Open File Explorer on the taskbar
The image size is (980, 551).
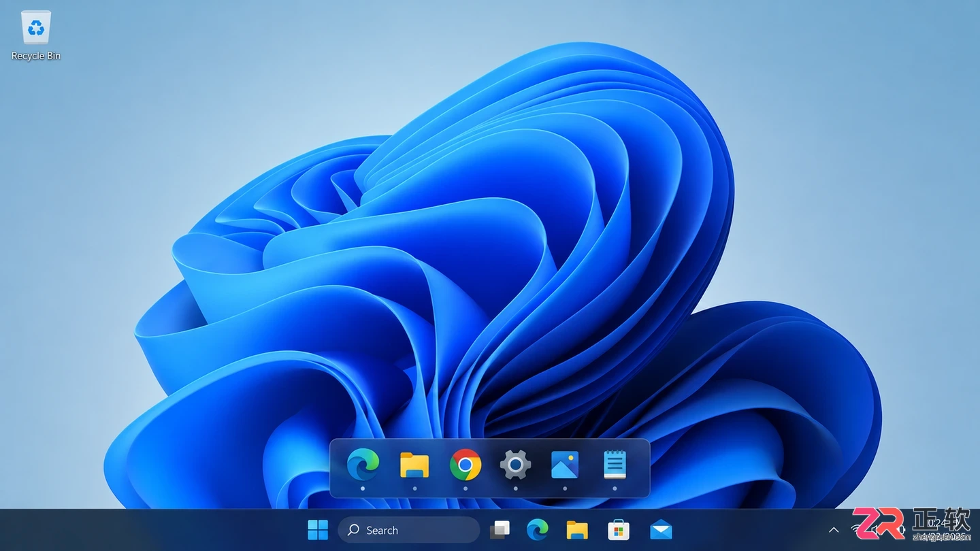(x=577, y=530)
